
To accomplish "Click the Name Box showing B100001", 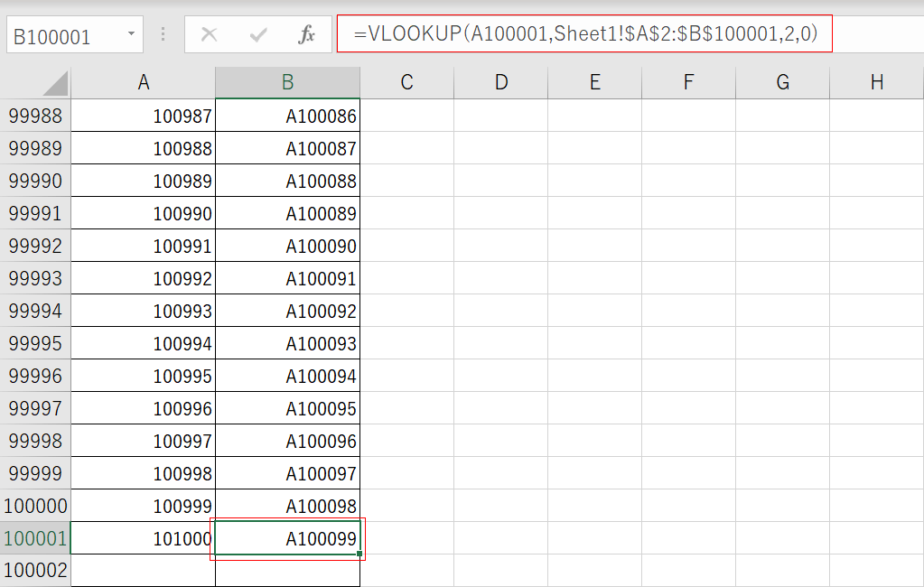I will [75, 35].
